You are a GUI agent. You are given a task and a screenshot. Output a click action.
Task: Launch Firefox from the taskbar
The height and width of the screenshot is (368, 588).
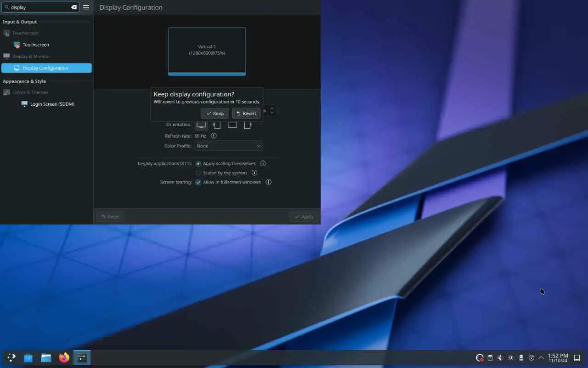(x=64, y=357)
